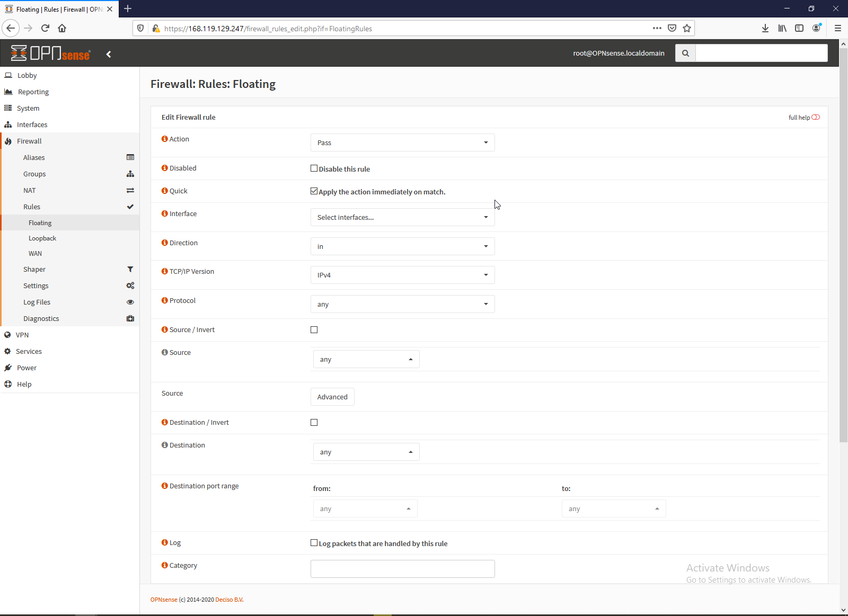Viewport: 848px width, 616px height.
Task: Click the Quick info icon
Action: point(165,191)
